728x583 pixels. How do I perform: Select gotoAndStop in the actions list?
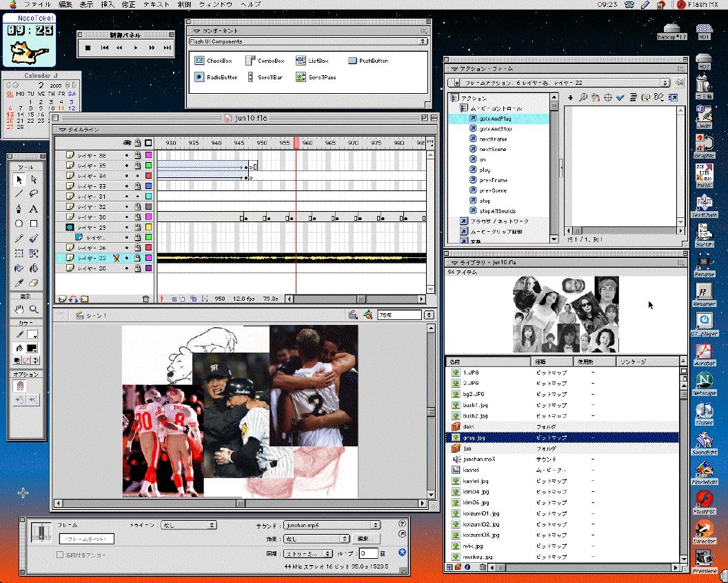point(495,129)
